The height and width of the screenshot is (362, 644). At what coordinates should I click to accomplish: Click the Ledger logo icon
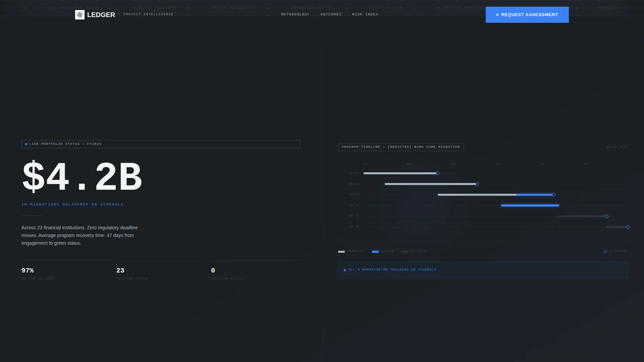point(80,15)
